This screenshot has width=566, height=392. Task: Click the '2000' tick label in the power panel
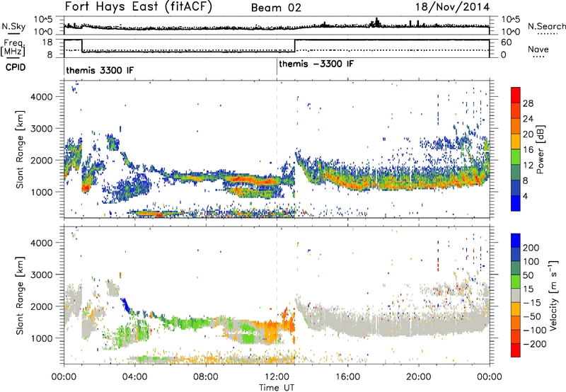coord(41,161)
